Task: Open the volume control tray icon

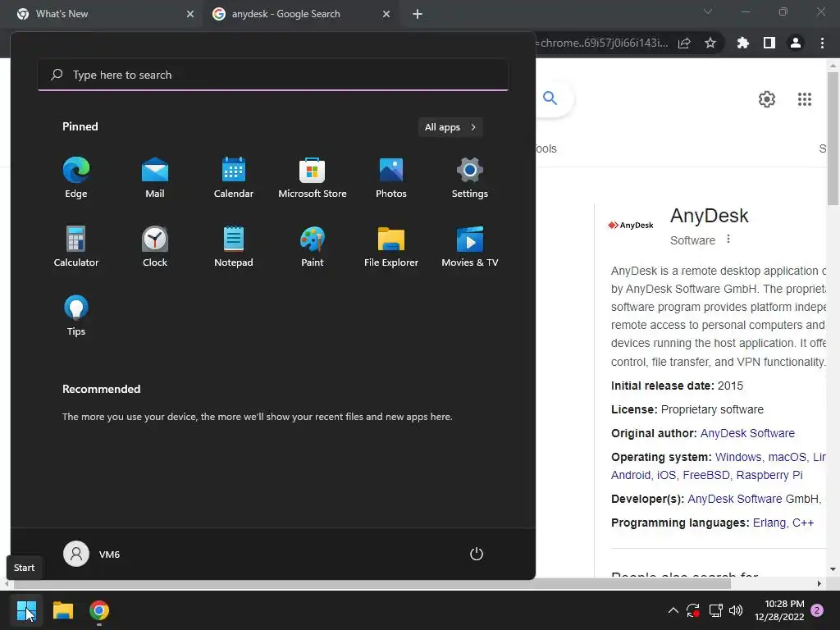Action: tap(736, 610)
